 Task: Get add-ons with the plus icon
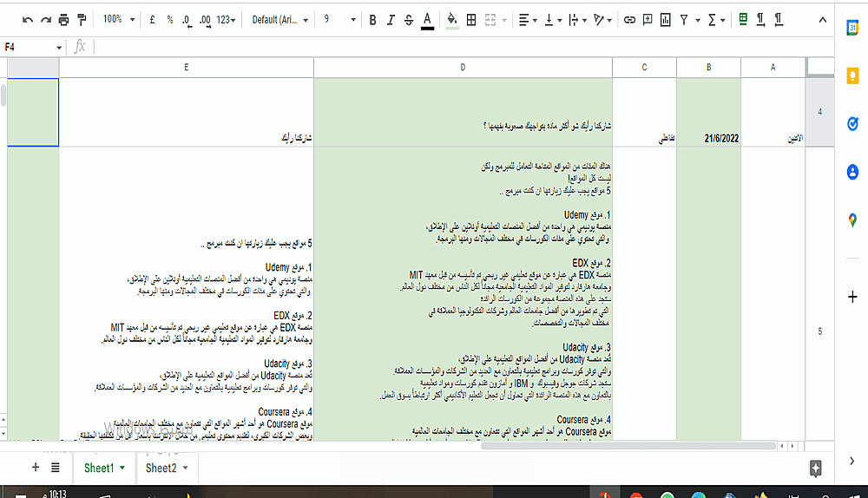(852, 297)
